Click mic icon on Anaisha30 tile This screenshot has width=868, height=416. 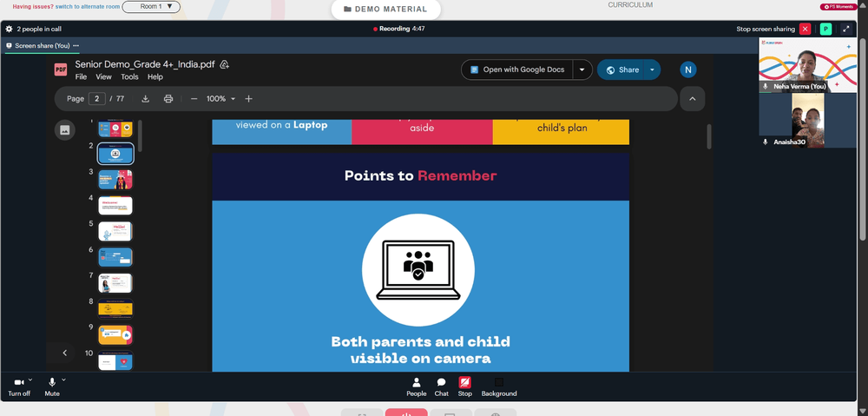click(765, 142)
